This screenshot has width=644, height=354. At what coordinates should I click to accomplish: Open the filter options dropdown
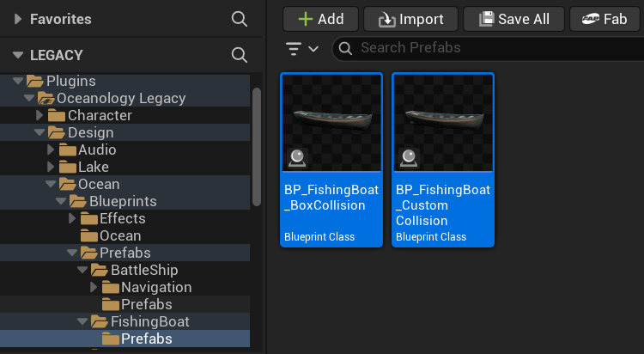click(302, 48)
